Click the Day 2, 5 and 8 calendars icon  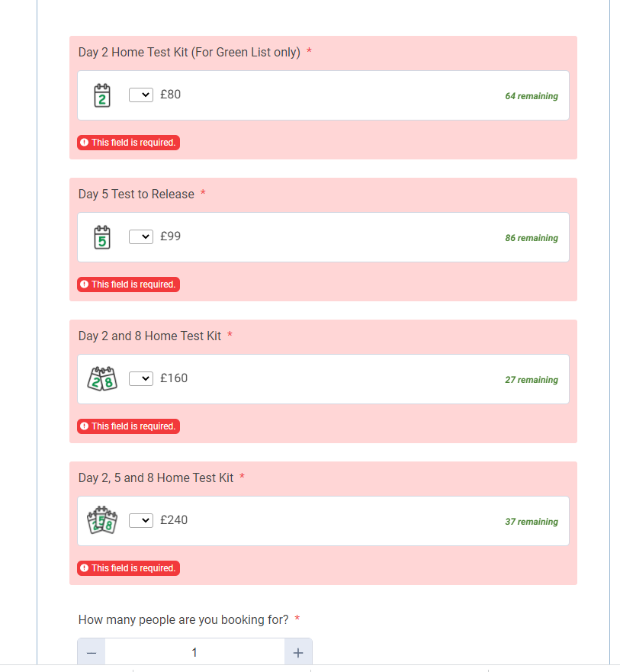pos(102,521)
